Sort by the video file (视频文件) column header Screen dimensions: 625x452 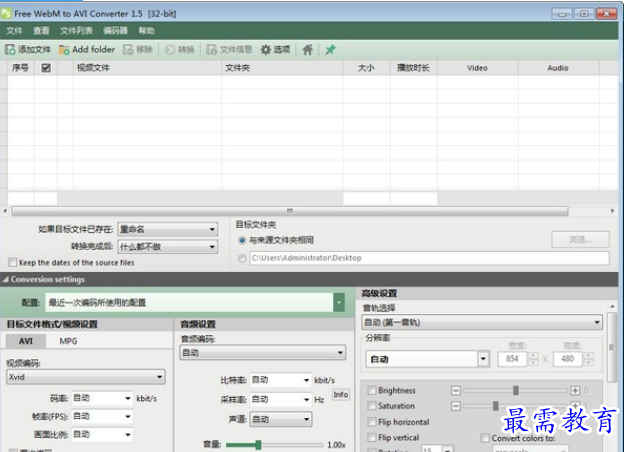coord(147,68)
